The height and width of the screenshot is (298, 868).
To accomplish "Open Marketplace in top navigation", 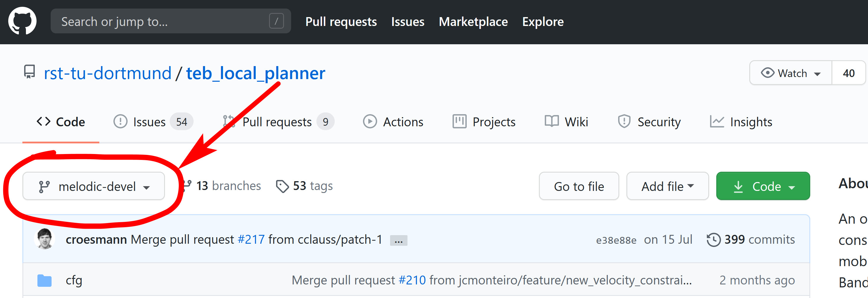I will click(x=473, y=22).
